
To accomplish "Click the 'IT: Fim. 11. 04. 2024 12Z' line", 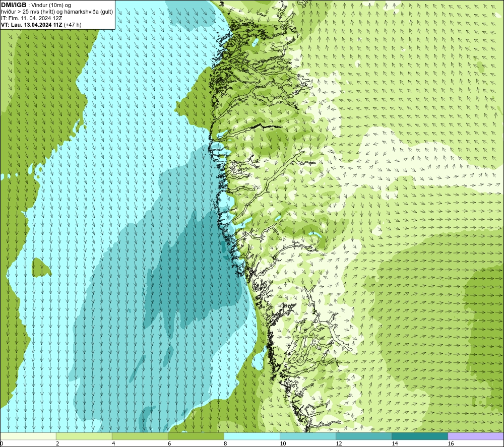I will click(x=31, y=18).
